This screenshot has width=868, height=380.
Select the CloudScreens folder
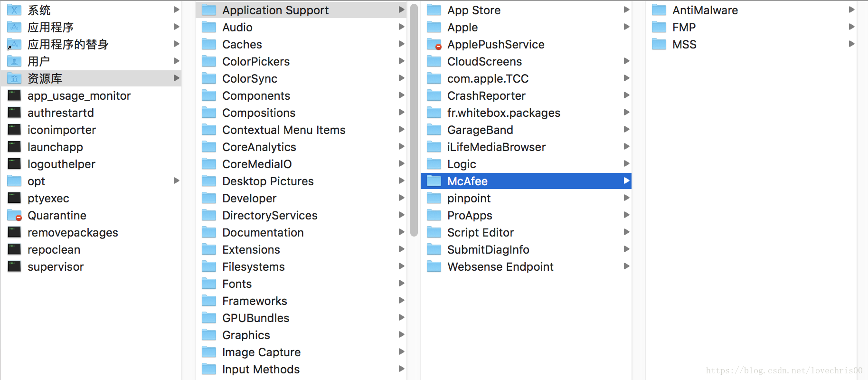tap(526, 61)
